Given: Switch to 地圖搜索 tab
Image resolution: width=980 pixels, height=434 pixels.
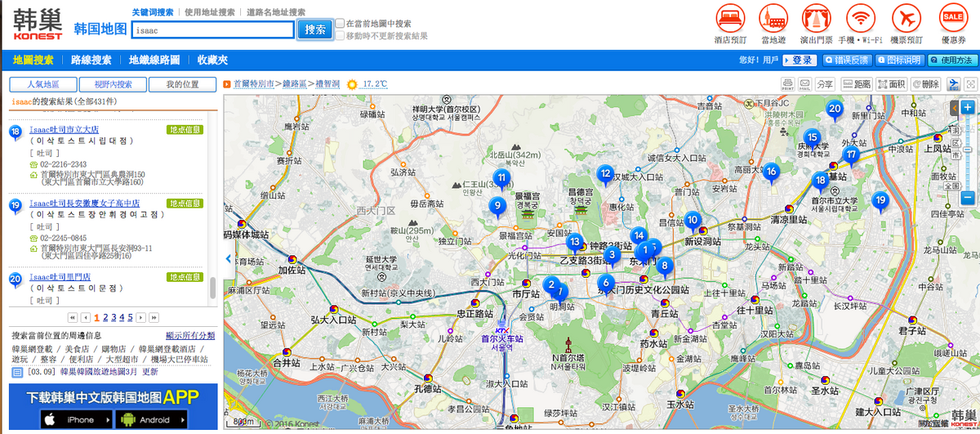Looking at the screenshot, I should [33, 60].
